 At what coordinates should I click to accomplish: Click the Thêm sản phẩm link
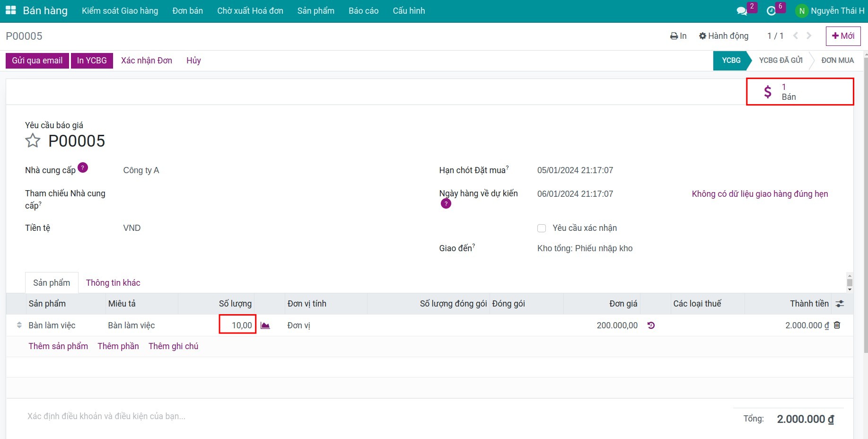[58, 346]
